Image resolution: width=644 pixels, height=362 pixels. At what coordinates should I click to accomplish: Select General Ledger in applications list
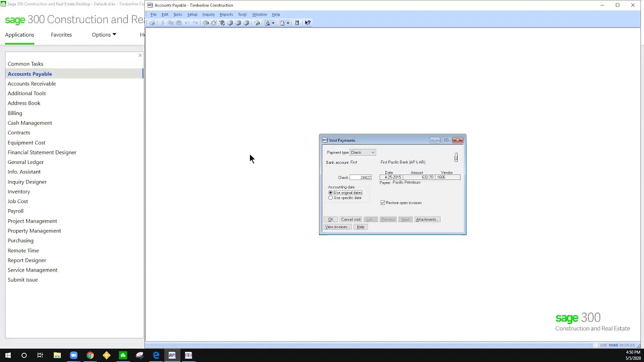[x=26, y=162]
